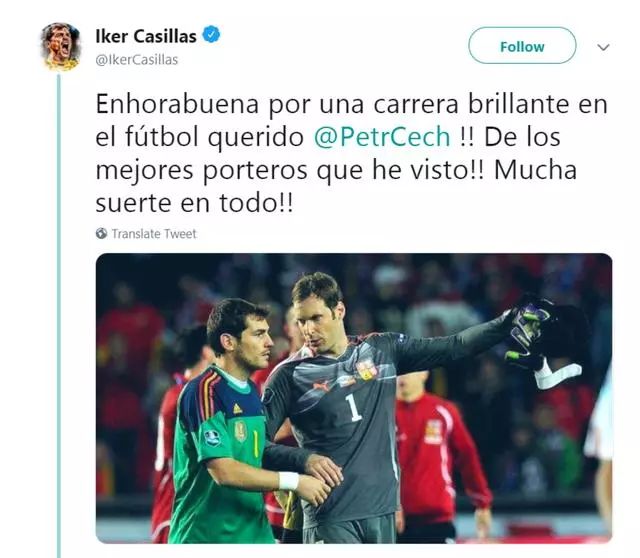The height and width of the screenshot is (558, 640).
Task: Click the crest badge on grey jersey
Action: click(x=366, y=369)
